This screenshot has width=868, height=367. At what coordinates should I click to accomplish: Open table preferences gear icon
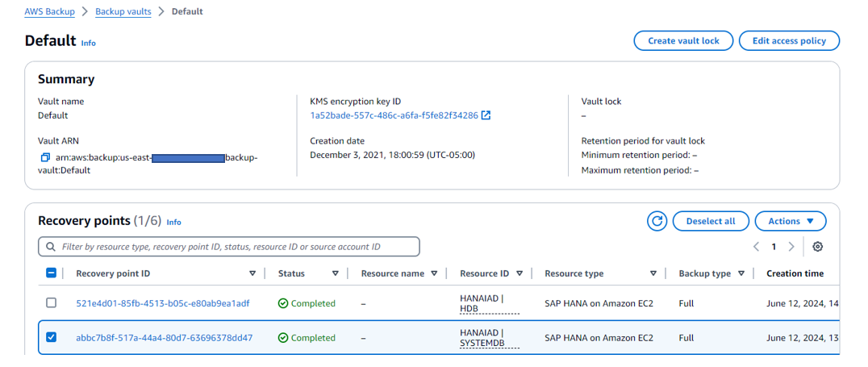pyautogui.click(x=818, y=247)
